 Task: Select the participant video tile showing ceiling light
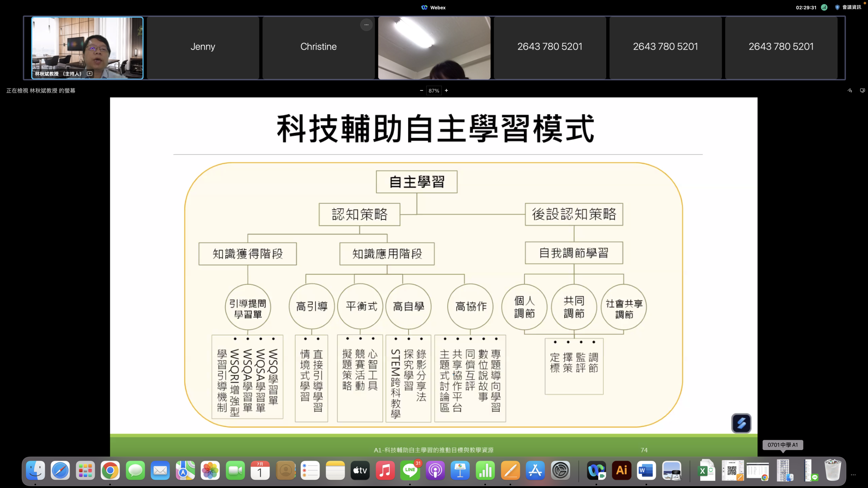[x=434, y=47]
